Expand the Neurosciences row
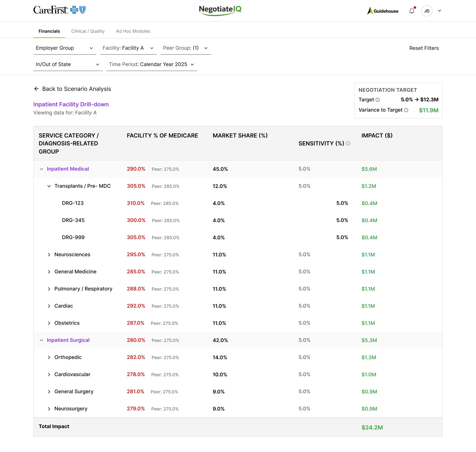The width and height of the screenshot is (476, 452). coord(49,255)
